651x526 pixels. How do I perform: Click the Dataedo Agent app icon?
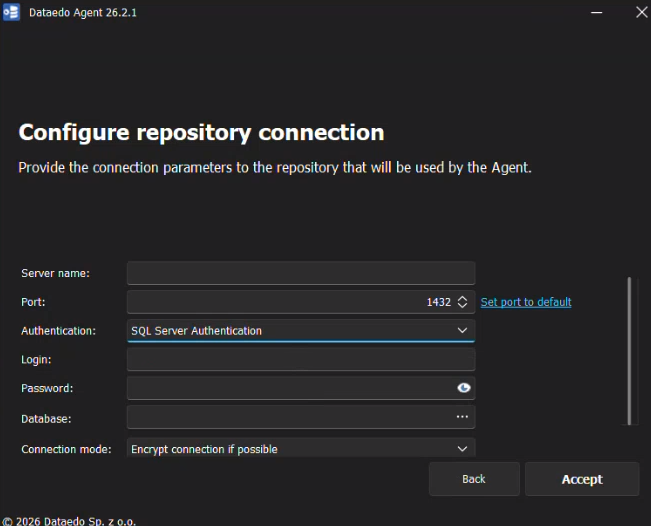click(11, 12)
